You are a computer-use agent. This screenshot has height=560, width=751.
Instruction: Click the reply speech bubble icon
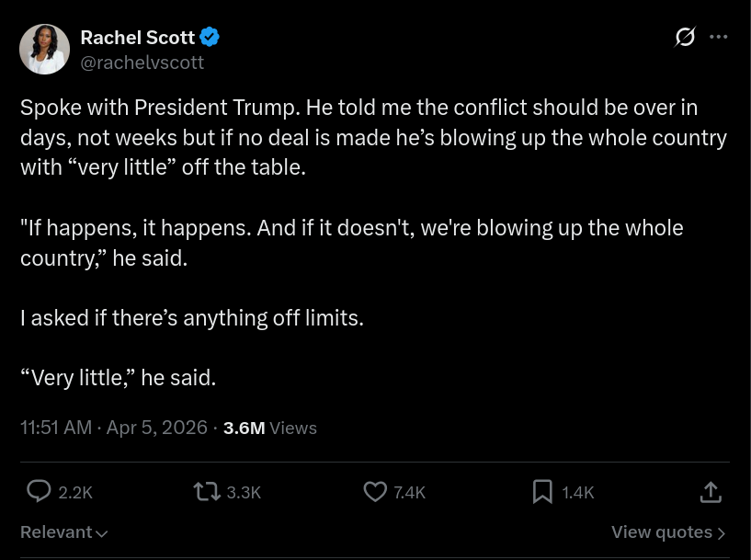pos(39,492)
